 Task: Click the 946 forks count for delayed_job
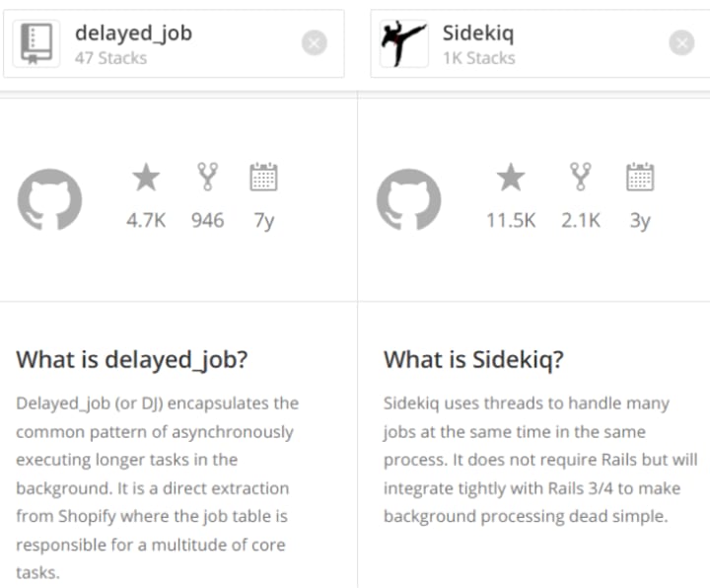pyautogui.click(x=207, y=221)
